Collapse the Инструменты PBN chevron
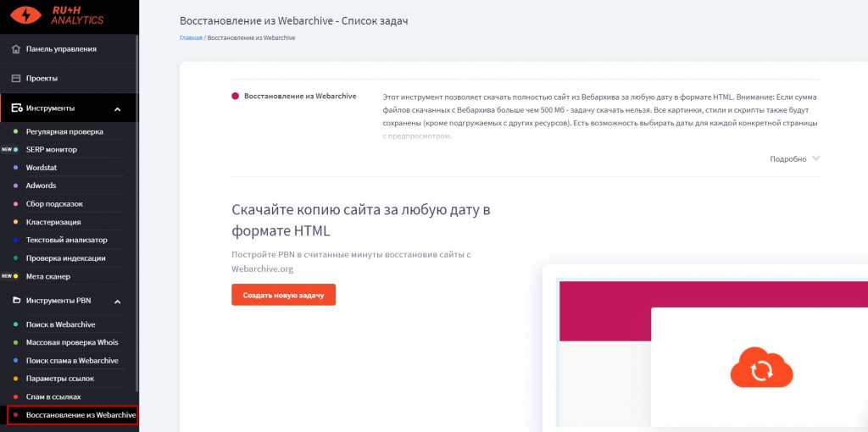This screenshot has height=432, width=868. coord(117,302)
